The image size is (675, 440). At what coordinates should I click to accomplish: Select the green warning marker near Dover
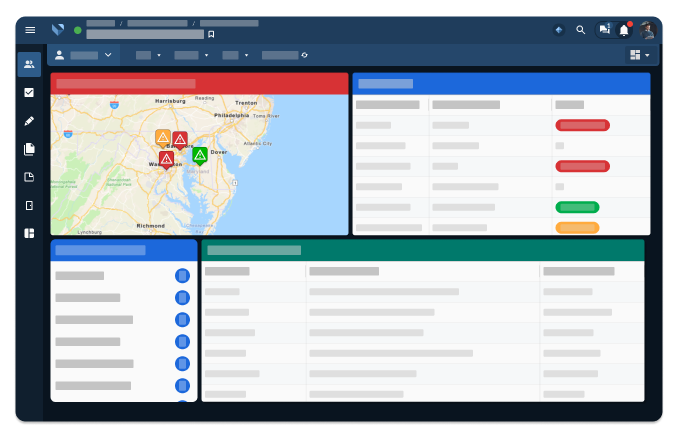200,156
